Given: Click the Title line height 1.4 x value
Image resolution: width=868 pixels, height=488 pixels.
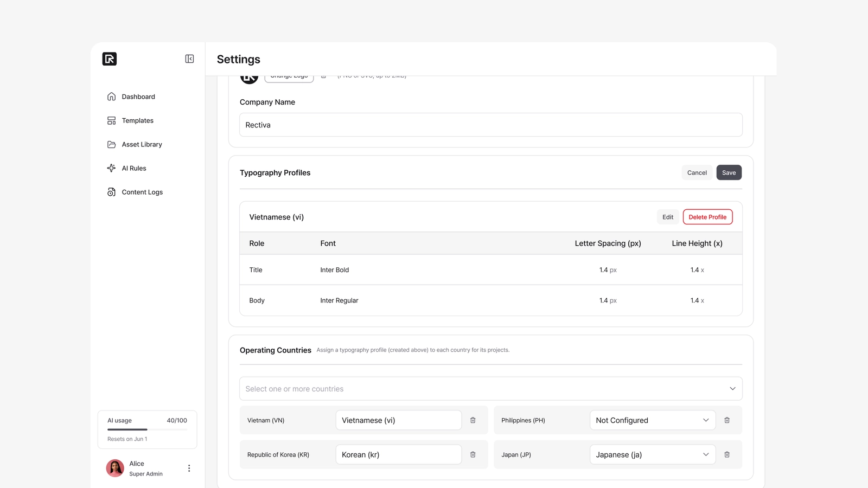Looking at the screenshot, I should (x=697, y=270).
